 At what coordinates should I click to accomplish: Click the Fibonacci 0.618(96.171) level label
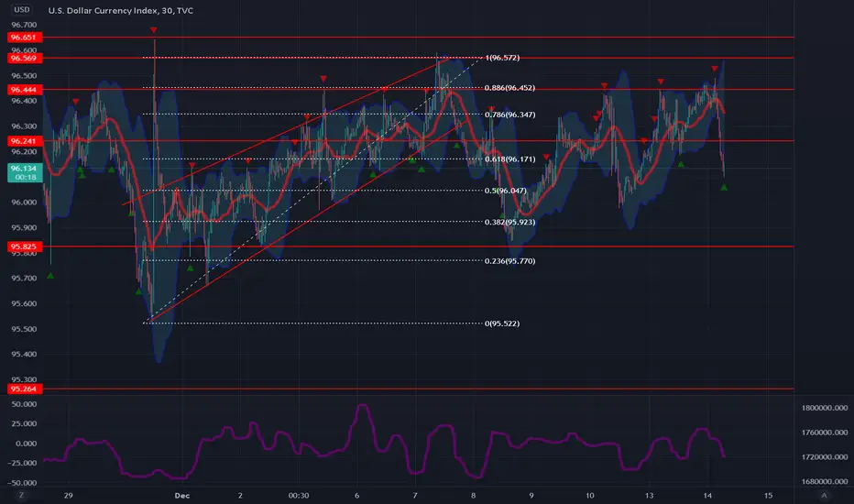509,159
